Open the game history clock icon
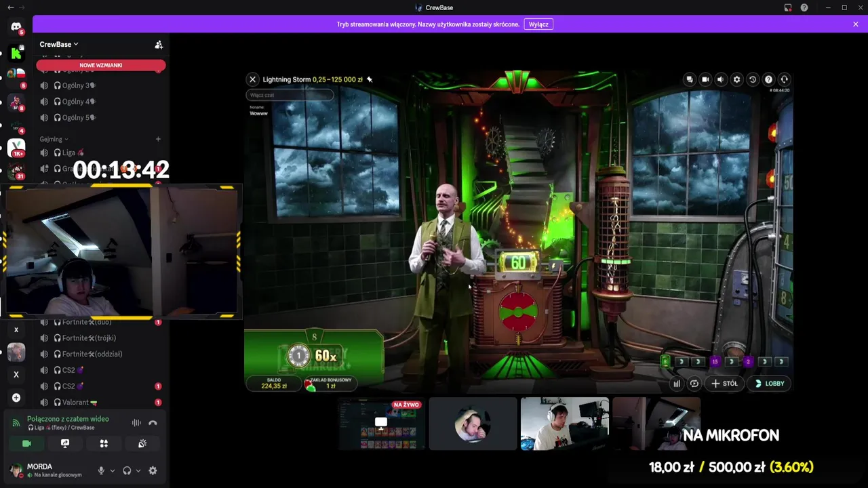 (x=753, y=79)
